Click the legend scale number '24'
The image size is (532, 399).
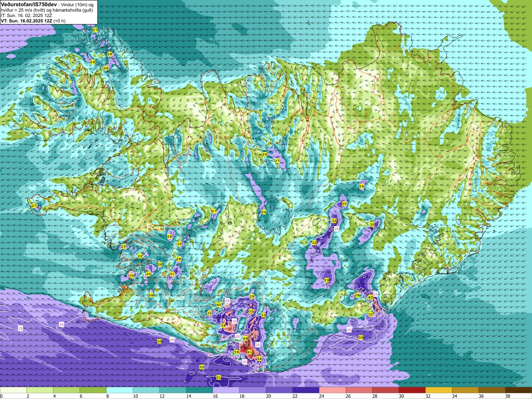point(322,396)
